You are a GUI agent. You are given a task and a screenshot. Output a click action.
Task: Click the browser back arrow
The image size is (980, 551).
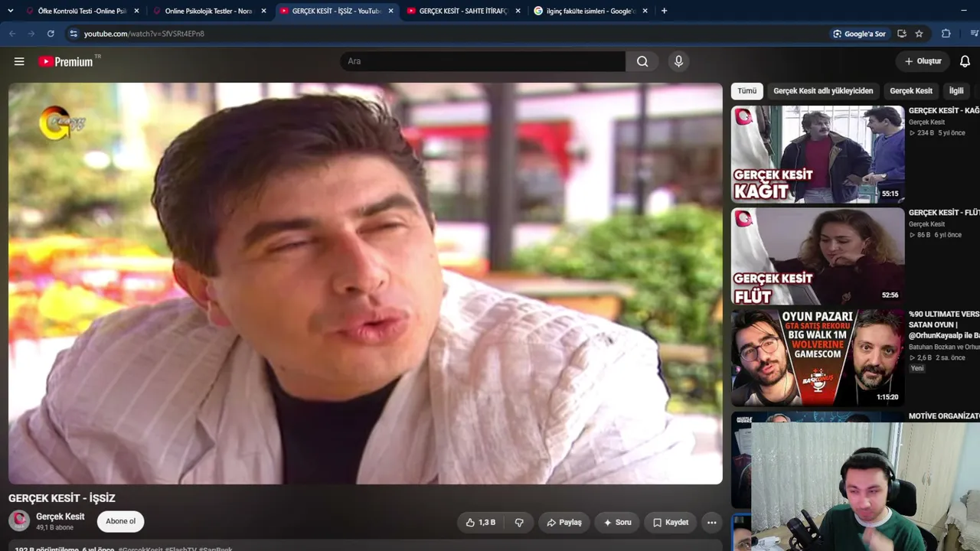pyautogui.click(x=12, y=34)
